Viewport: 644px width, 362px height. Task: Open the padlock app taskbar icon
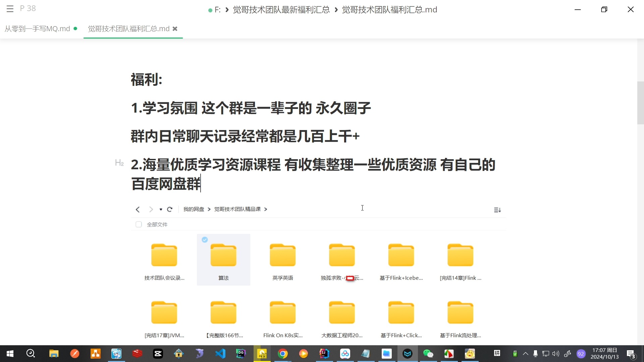[179, 354]
